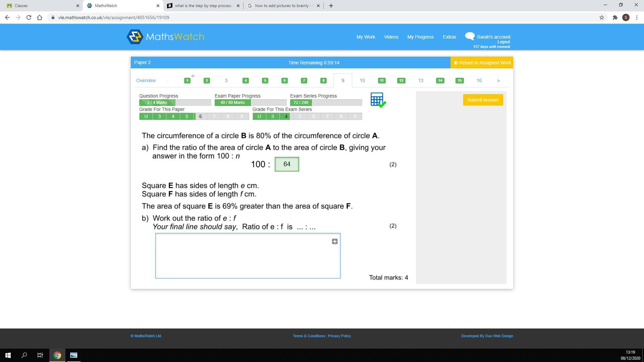Select question 13 tab

point(421,80)
